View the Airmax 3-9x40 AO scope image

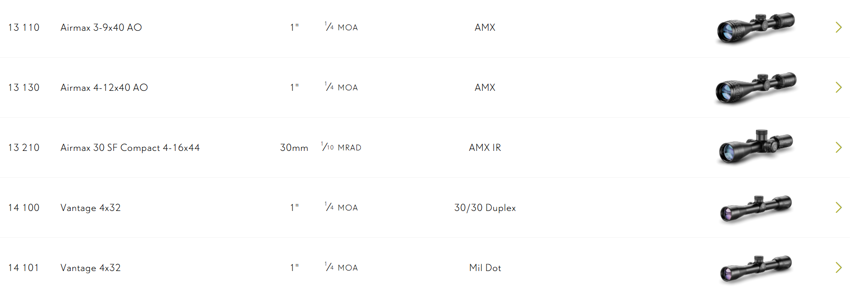pos(756,28)
